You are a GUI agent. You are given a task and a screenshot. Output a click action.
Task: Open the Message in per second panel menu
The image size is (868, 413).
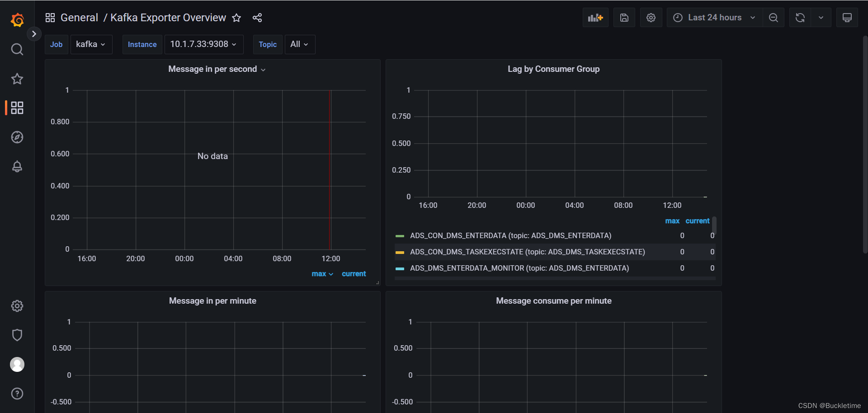[x=217, y=69]
